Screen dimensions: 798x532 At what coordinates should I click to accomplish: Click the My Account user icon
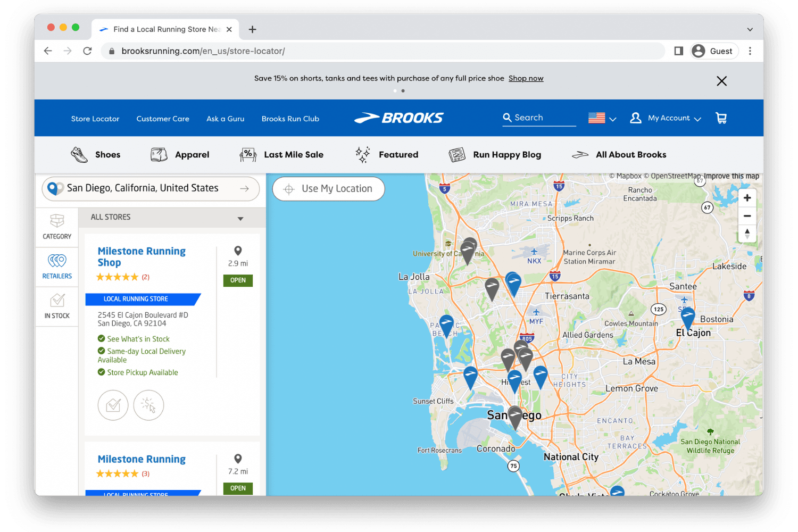(x=635, y=118)
